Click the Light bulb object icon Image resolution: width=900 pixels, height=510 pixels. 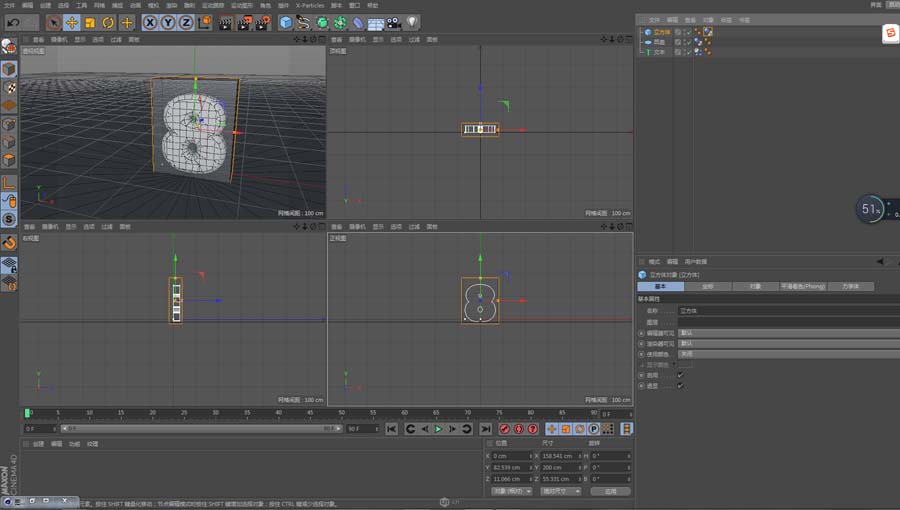(411, 22)
